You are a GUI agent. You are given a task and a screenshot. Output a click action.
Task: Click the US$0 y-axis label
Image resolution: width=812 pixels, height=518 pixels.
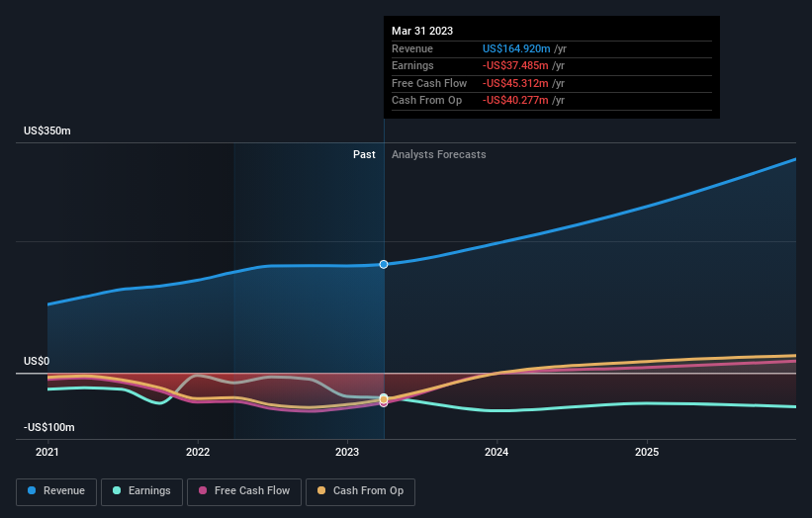(x=37, y=361)
